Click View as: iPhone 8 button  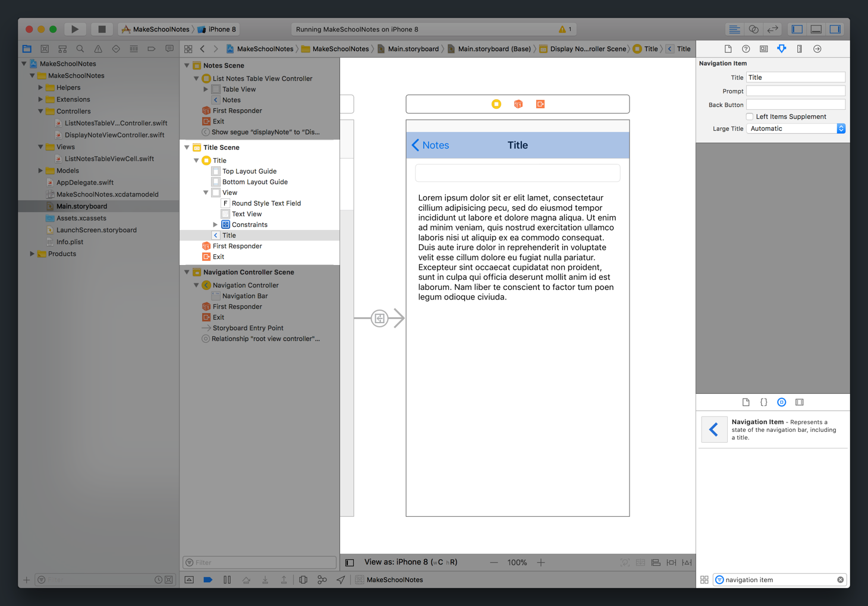[410, 562]
